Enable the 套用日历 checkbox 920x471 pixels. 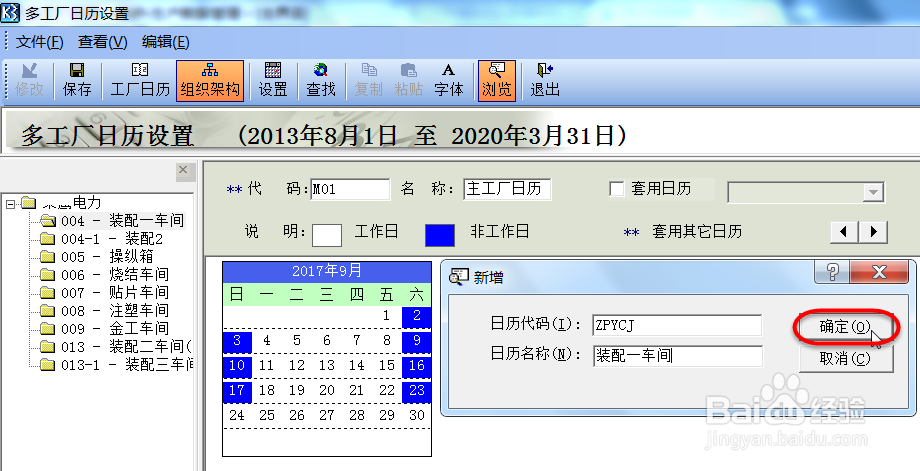617,189
